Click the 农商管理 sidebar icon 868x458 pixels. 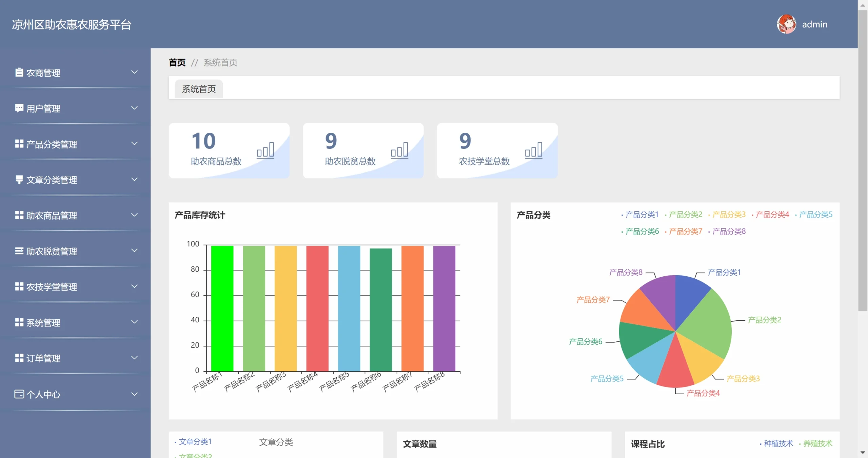19,73
